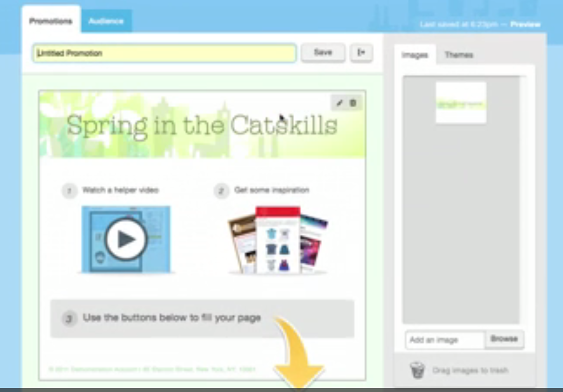Click the footer address text
563x392 pixels.
coord(152,369)
